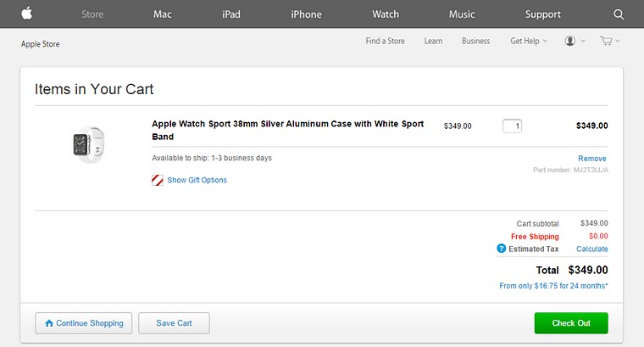Click the account user icon
This screenshot has width=644, height=347.
click(570, 41)
